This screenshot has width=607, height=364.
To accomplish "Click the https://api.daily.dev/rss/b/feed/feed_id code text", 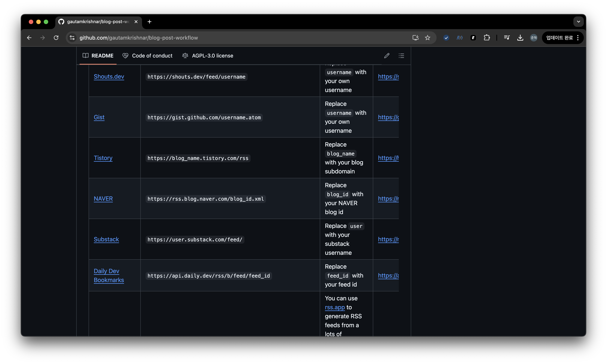I will pyautogui.click(x=209, y=276).
